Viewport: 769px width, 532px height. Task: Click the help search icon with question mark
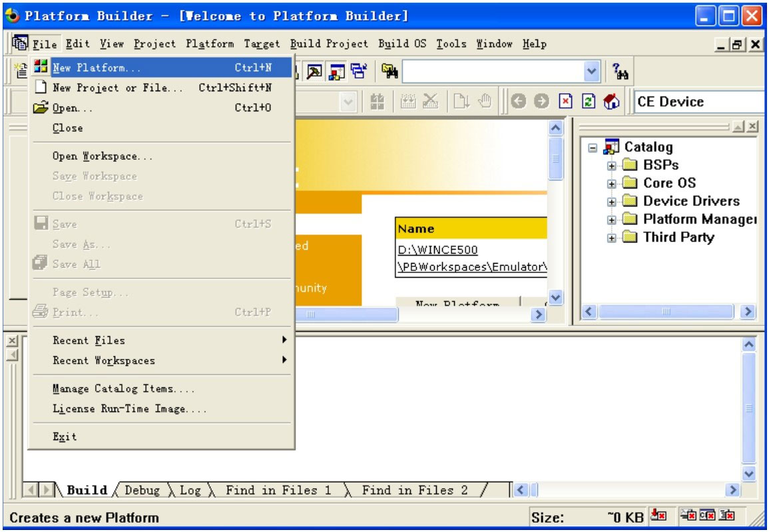pyautogui.click(x=620, y=71)
